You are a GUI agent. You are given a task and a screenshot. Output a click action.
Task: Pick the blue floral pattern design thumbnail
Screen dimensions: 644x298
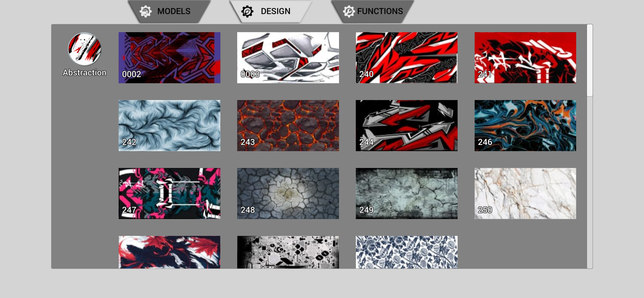pyautogui.click(x=407, y=252)
